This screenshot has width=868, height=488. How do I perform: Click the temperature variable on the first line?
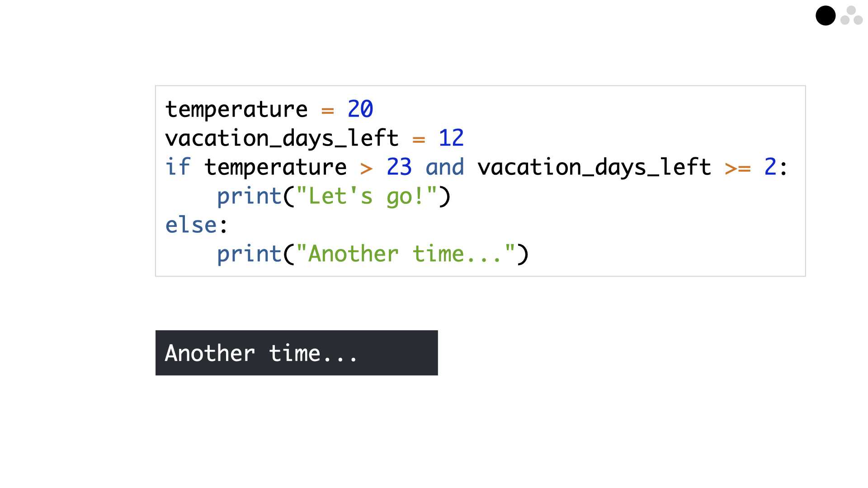[236, 110]
